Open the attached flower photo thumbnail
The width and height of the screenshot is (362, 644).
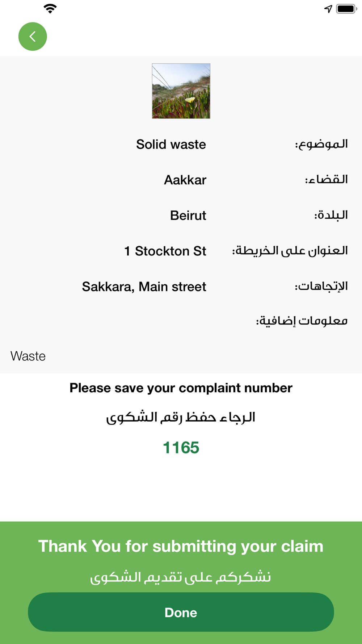[x=181, y=91]
